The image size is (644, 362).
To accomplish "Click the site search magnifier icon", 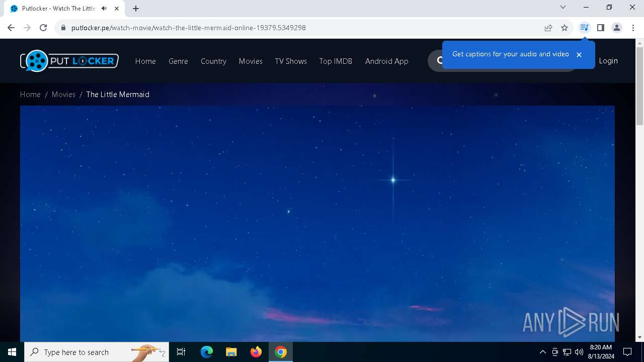I will click(x=439, y=61).
